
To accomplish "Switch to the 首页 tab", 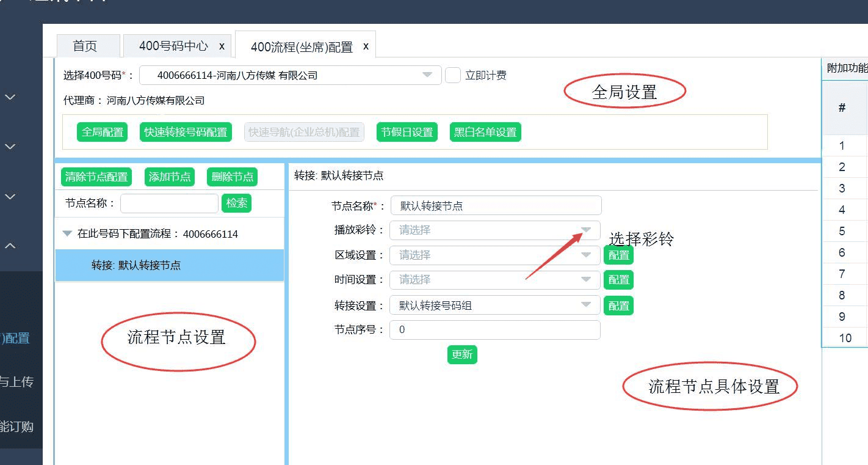I will pos(85,46).
